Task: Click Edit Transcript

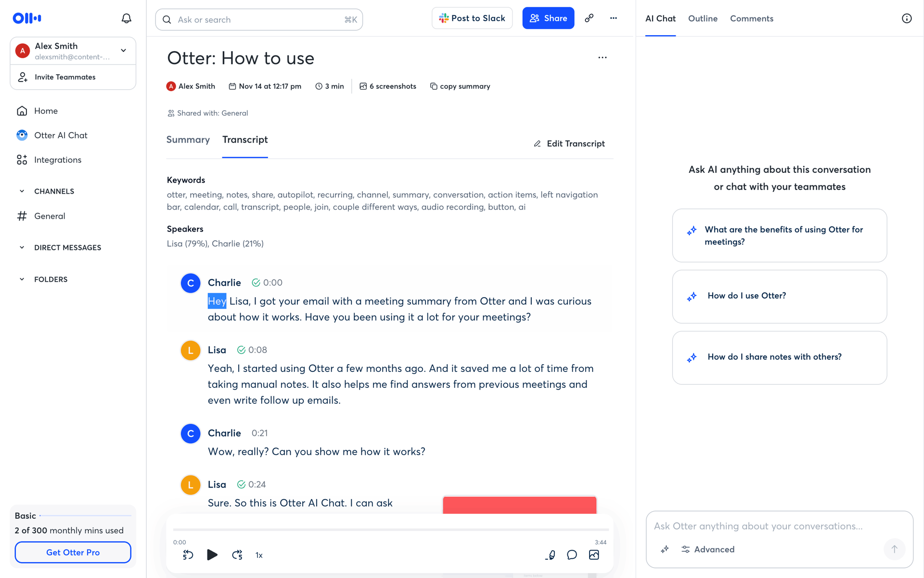Action: coord(569,144)
